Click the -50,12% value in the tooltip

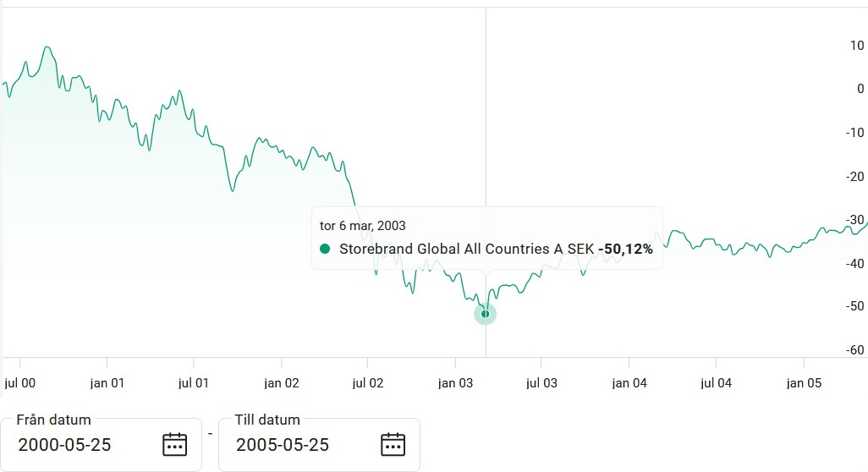[x=625, y=250]
